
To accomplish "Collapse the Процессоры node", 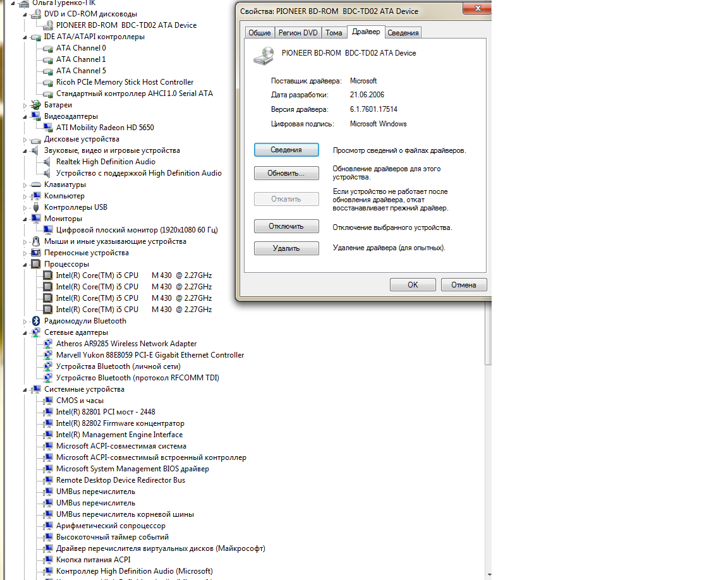I will coord(25,265).
